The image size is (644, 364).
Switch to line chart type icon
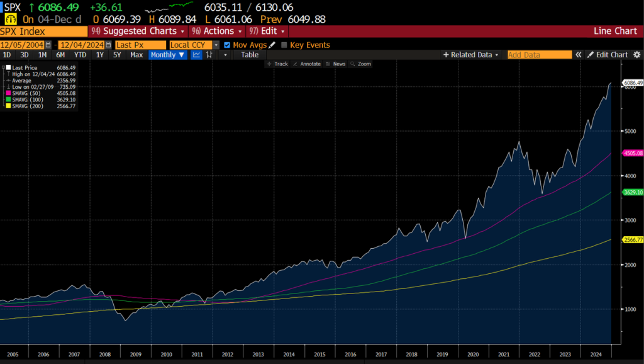point(196,55)
